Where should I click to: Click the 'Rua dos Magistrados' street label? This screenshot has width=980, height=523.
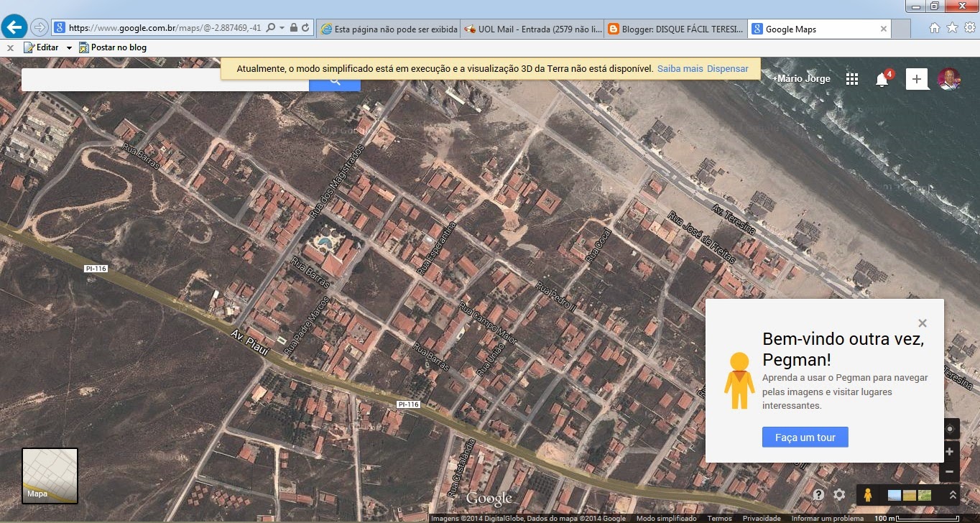coord(337,181)
